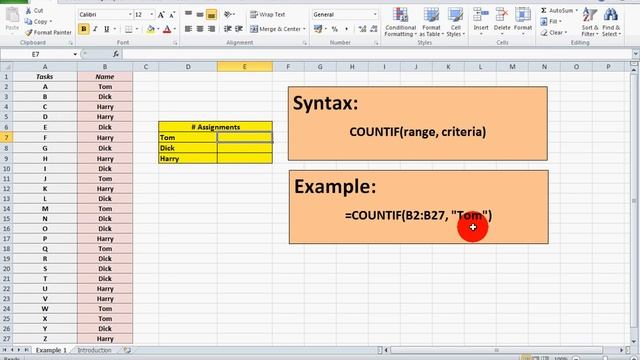Toggle Underline formatting
The width and height of the screenshot is (640, 360).
pos(107,29)
